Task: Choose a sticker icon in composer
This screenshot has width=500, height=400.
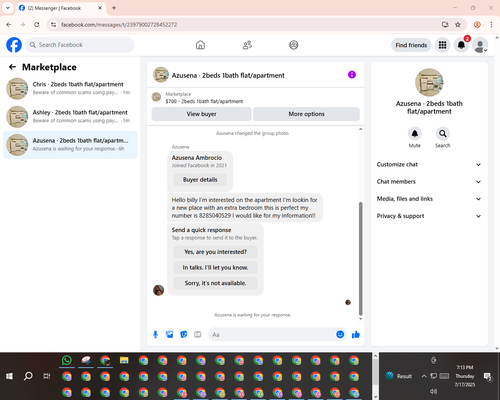Action: (x=184, y=334)
